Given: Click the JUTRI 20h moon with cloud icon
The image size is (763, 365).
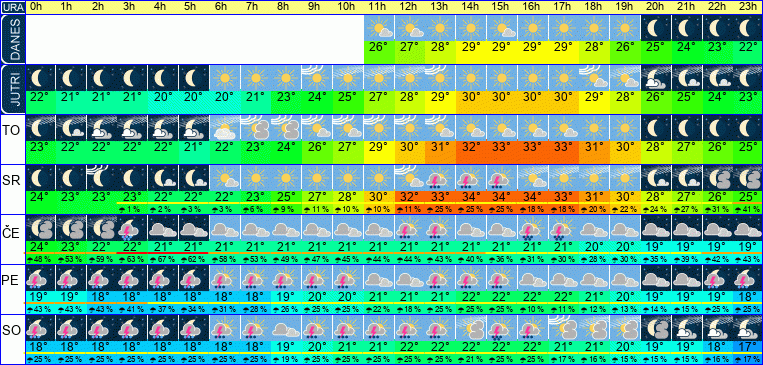Looking at the screenshot, I should tap(656, 78).
